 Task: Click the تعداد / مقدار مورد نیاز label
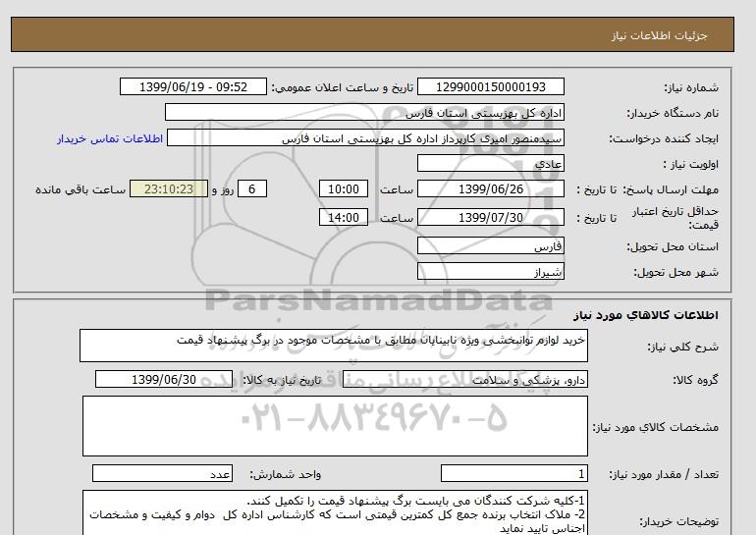pos(664,475)
